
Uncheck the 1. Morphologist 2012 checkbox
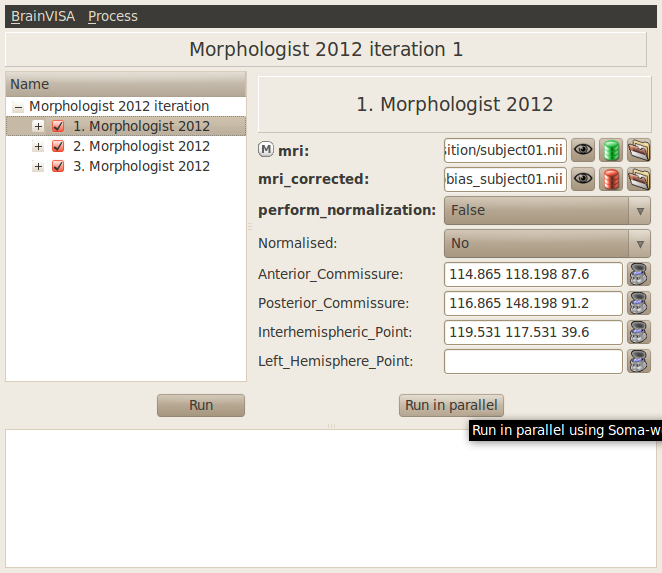pyautogui.click(x=58, y=127)
